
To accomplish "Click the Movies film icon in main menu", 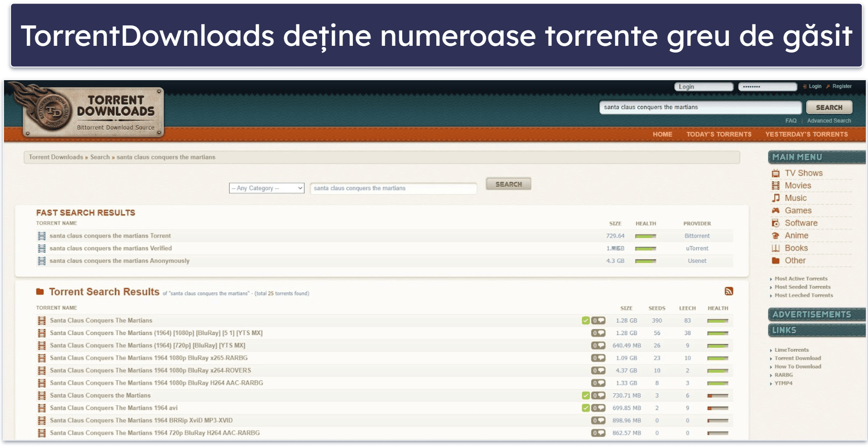I will tap(776, 185).
